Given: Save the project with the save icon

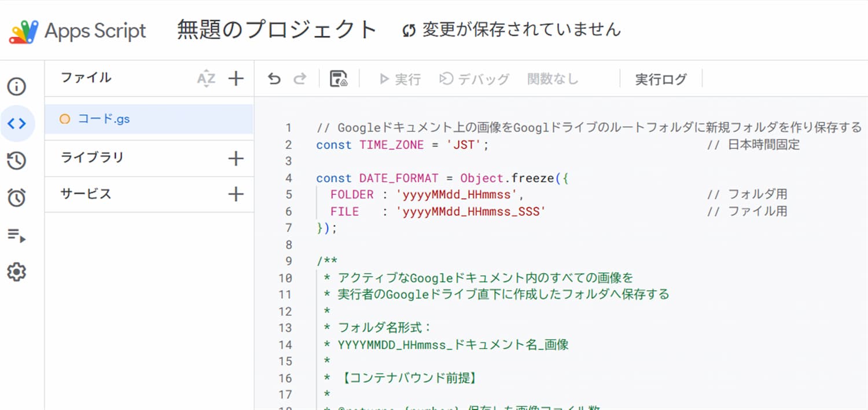Looking at the screenshot, I should click(x=339, y=79).
